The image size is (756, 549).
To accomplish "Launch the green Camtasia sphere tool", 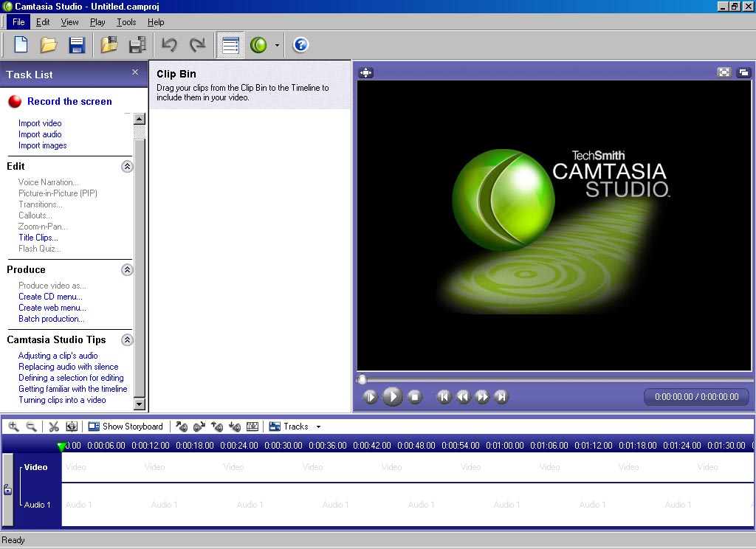I will click(x=259, y=45).
